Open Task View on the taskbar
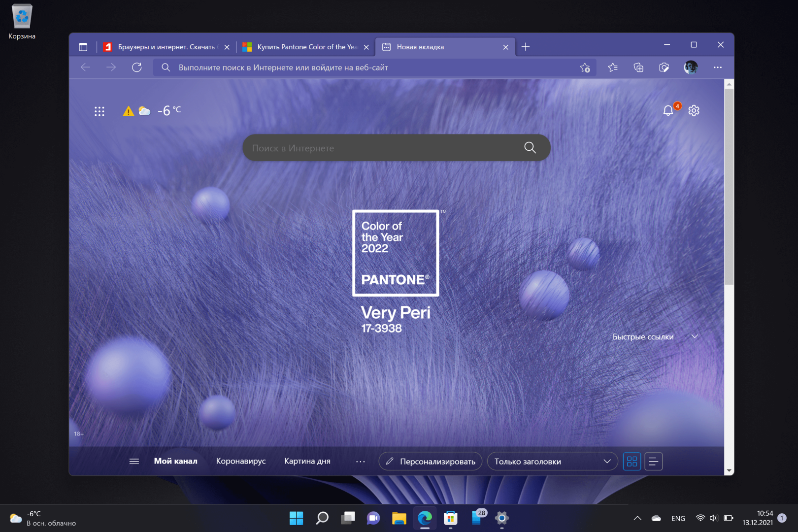Image resolution: width=798 pixels, height=532 pixels. 348,518
